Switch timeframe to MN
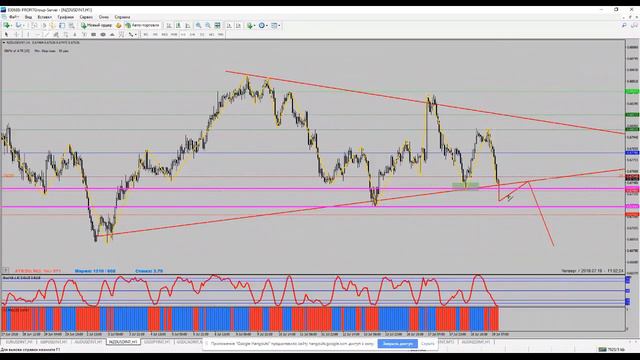 point(220,34)
